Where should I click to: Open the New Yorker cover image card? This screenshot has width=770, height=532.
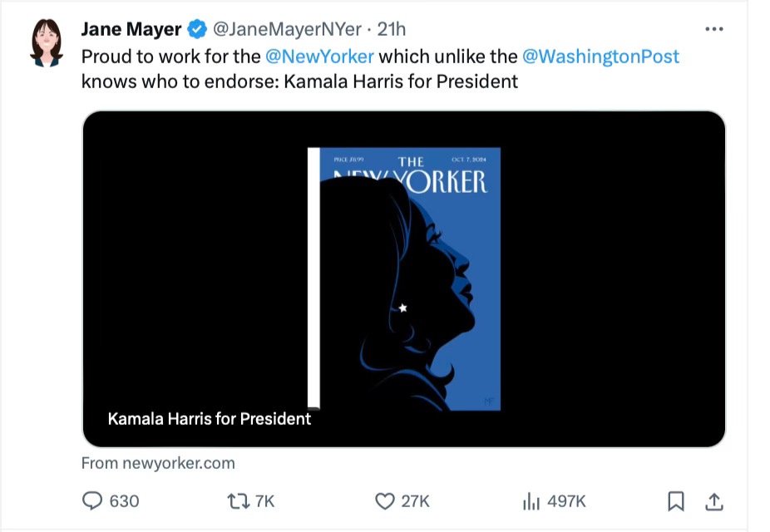[404, 278]
